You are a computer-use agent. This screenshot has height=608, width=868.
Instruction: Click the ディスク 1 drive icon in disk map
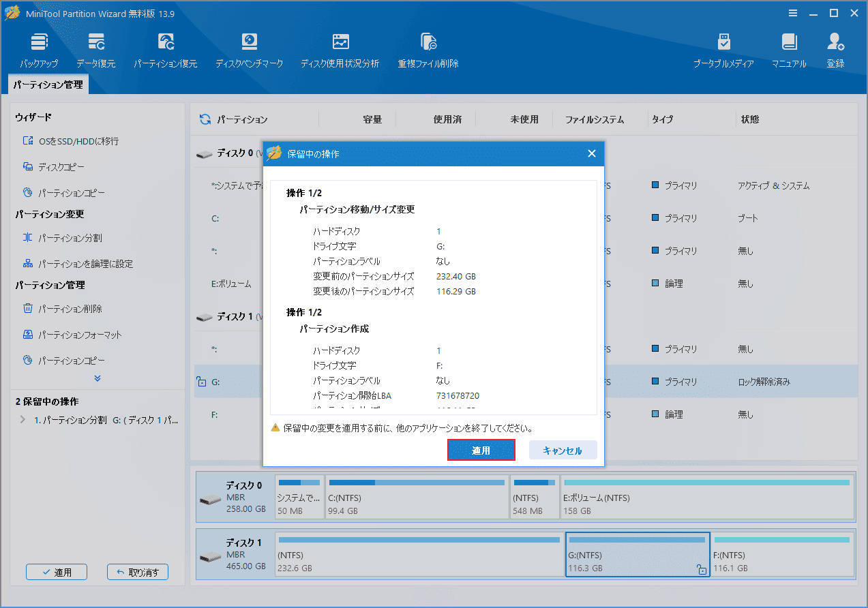[210, 557]
